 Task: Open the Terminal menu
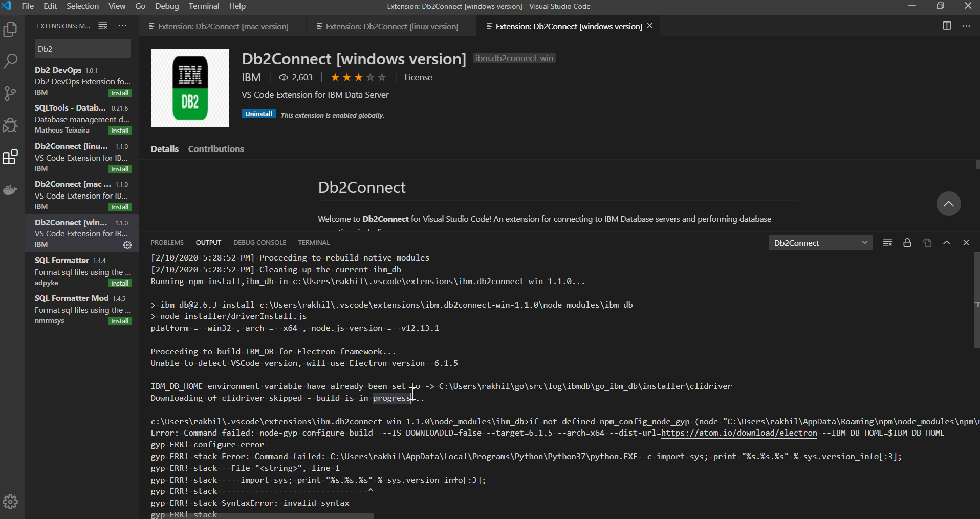(203, 6)
